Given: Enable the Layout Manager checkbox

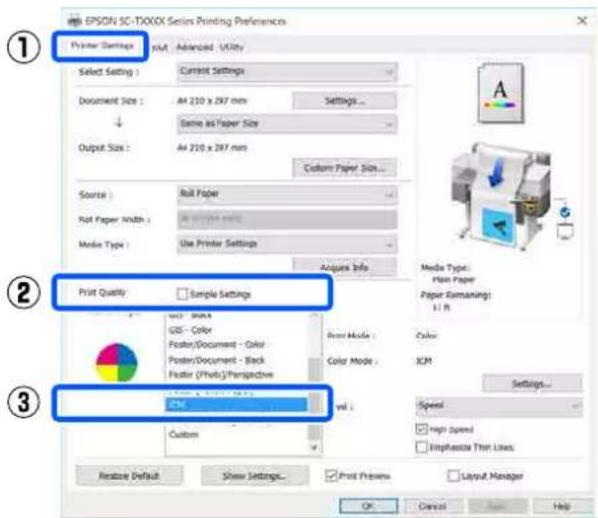Looking at the screenshot, I should coord(453,476).
